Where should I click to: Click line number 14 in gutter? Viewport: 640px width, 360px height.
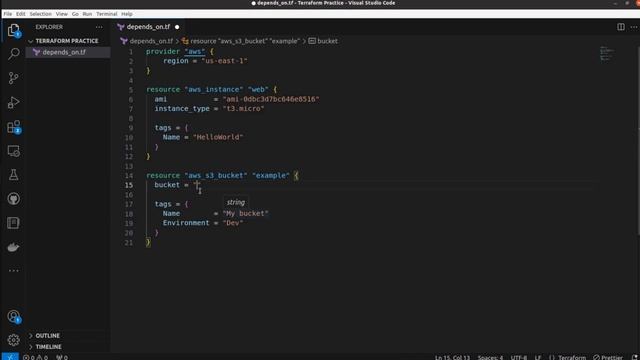[x=129, y=176]
